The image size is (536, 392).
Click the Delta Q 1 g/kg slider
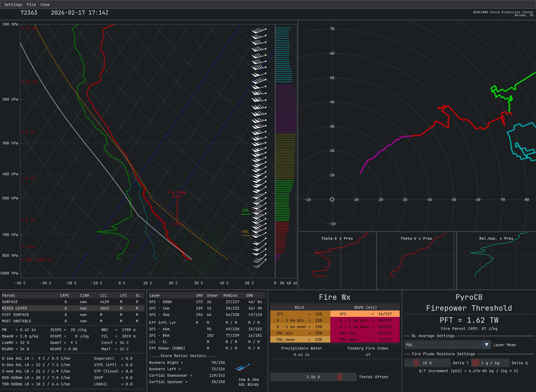[x=490, y=363]
